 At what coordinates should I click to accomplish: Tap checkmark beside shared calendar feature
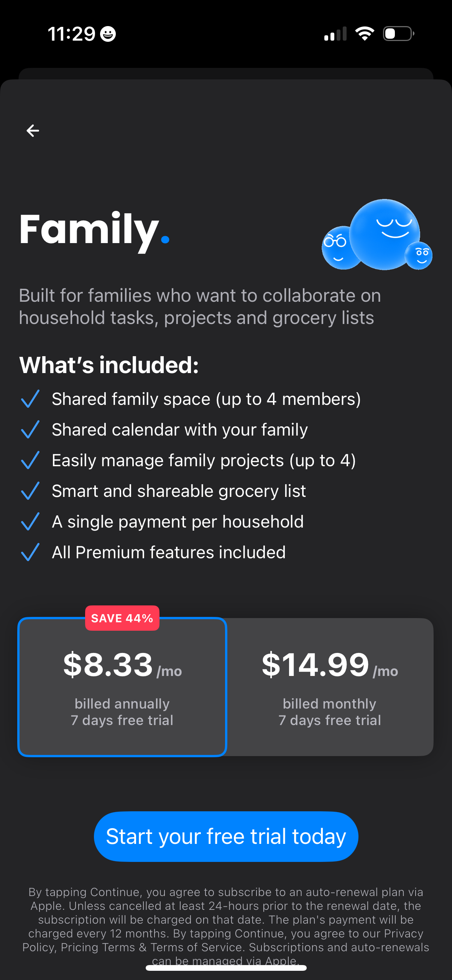click(30, 430)
